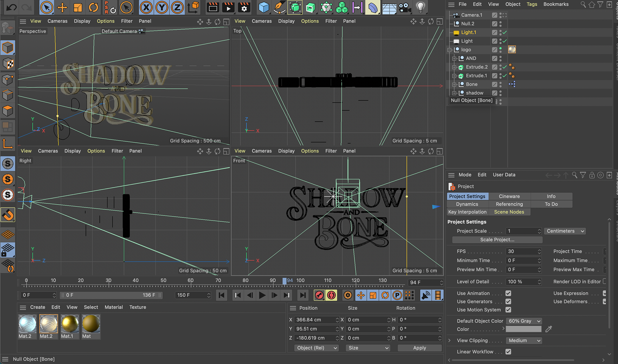The image size is (618, 364).
Task: Toggle X axis lock
Action: click(146, 7)
